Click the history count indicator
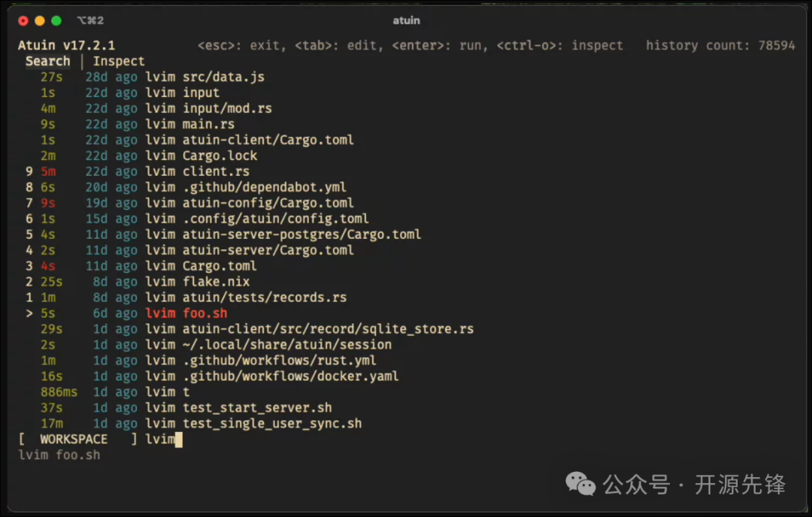The width and height of the screenshot is (812, 517). tap(720, 45)
